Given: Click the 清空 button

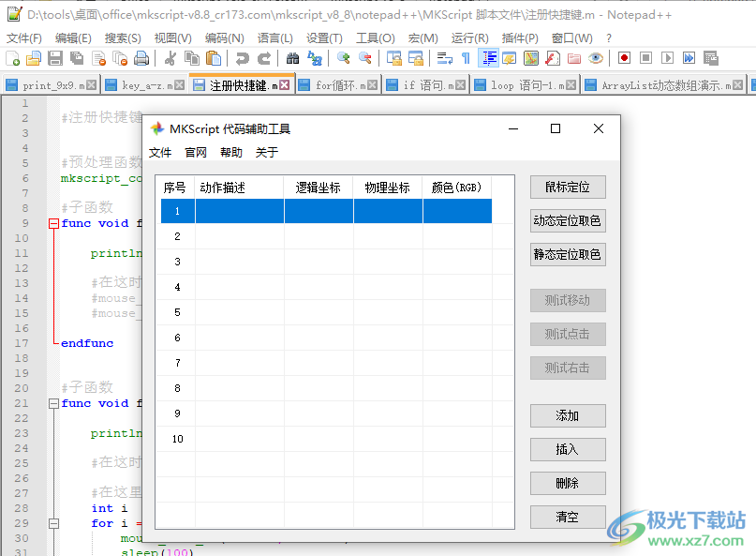Looking at the screenshot, I should (568, 518).
